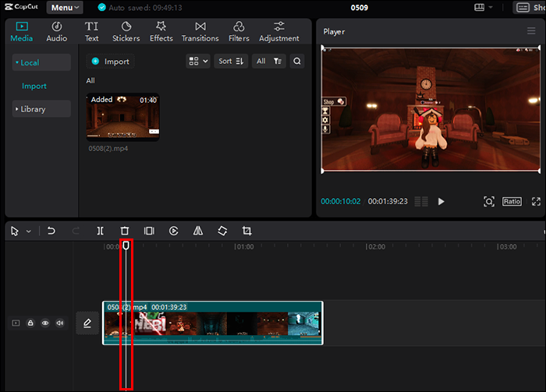This screenshot has height=392, width=546.
Task: Open the Stickers tab
Action: click(x=126, y=32)
